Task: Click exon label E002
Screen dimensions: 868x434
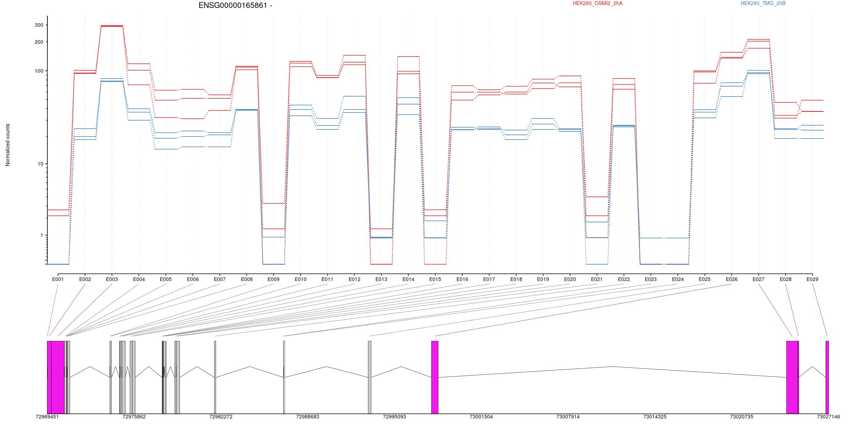Action: click(x=85, y=279)
